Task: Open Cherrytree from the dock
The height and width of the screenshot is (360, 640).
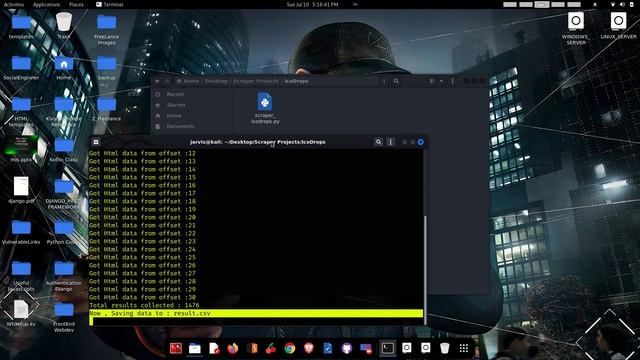Action: point(271,348)
